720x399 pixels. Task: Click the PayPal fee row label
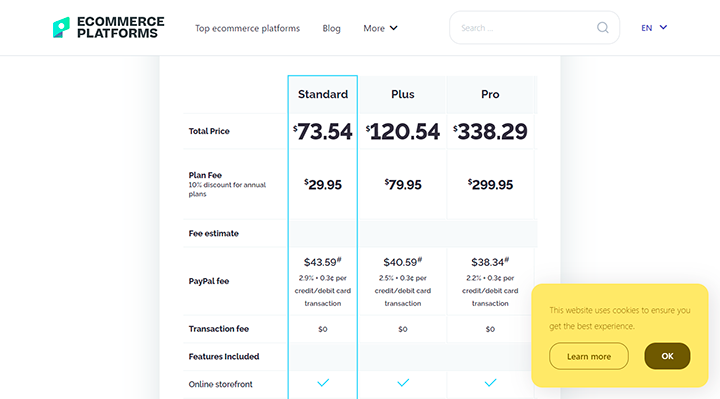[208, 281]
